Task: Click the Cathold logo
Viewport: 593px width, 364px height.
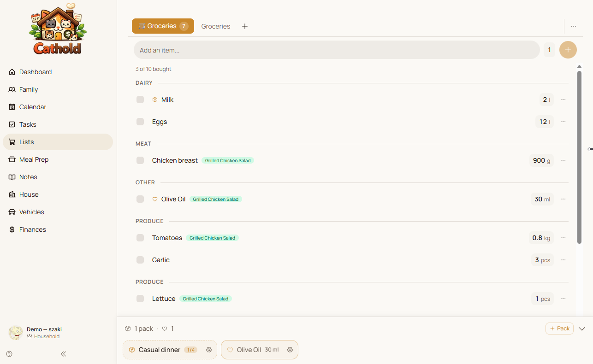Action: pyautogui.click(x=58, y=29)
